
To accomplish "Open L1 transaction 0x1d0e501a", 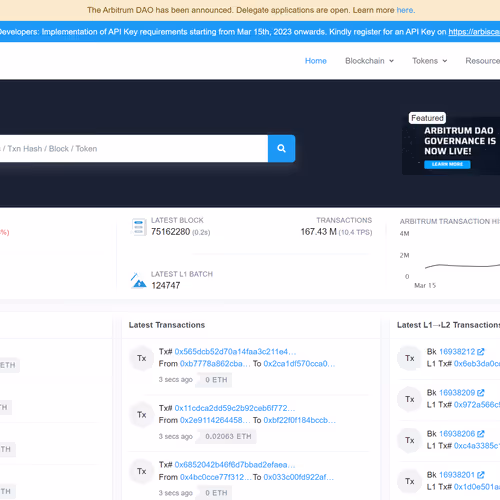I will click(x=477, y=487).
